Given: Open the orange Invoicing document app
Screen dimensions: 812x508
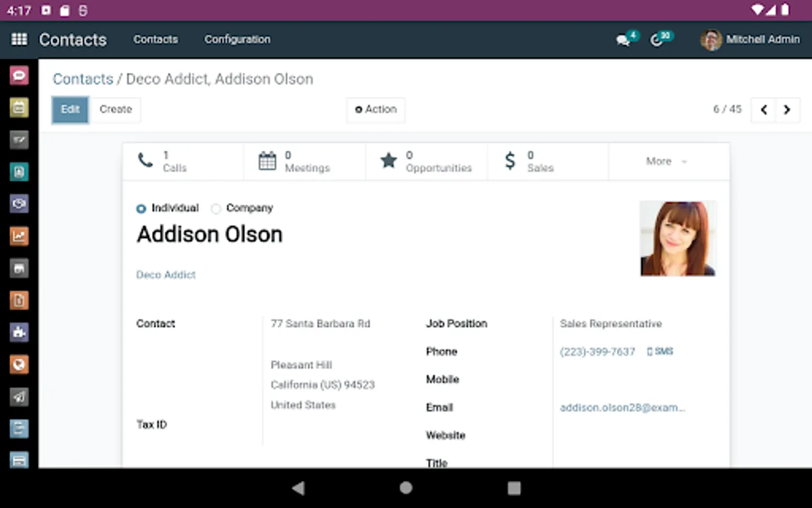Looking at the screenshot, I should pos(19,300).
